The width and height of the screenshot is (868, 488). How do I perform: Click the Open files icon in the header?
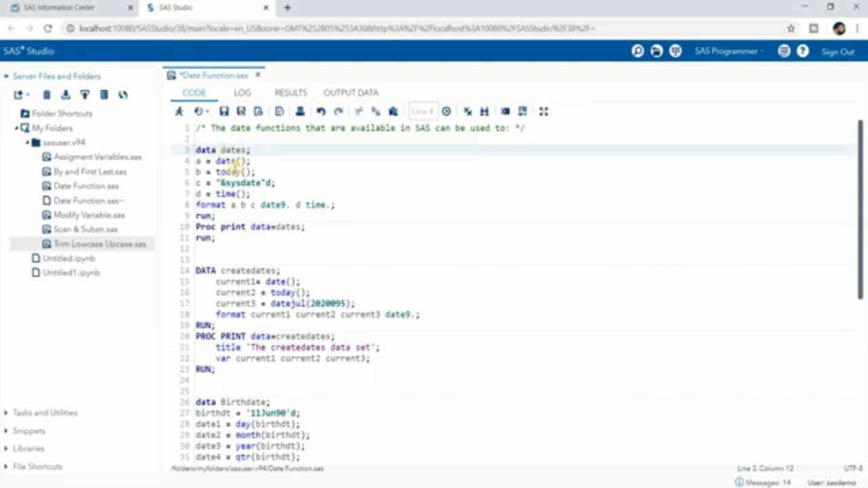pos(656,52)
